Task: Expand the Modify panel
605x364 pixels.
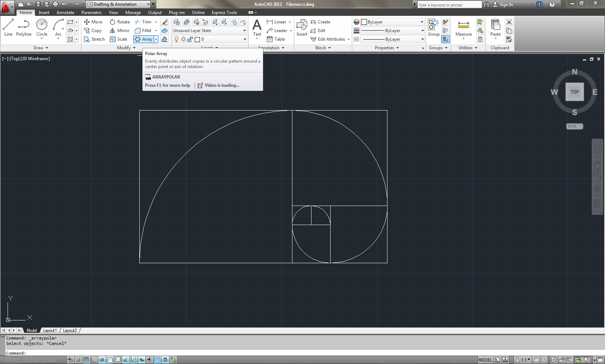Action: (126, 48)
